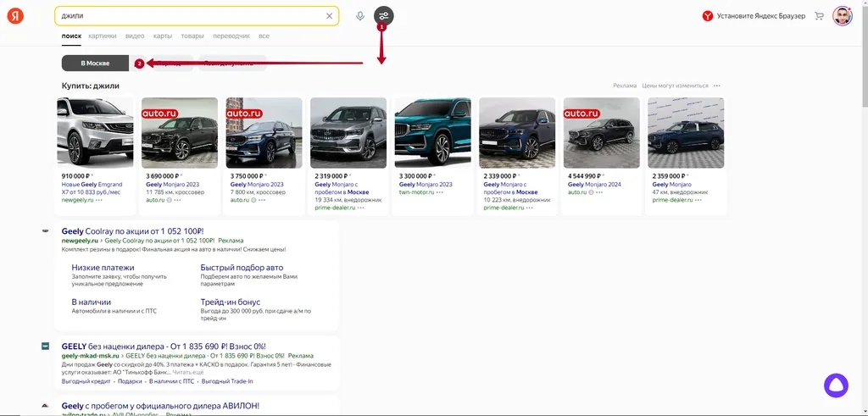Image resolution: width=868 pixels, height=416 pixels.
Task: Activate voice search microphone icon
Action: (x=360, y=16)
